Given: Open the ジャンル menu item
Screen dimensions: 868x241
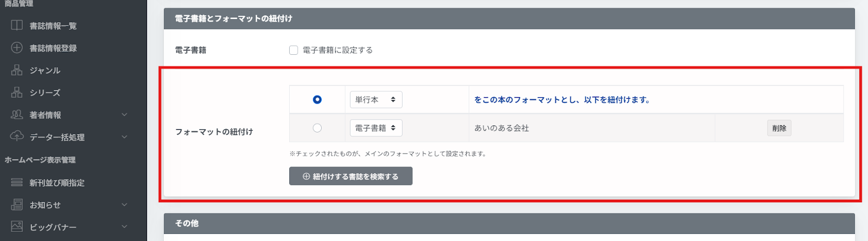Looking at the screenshot, I should click(45, 71).
